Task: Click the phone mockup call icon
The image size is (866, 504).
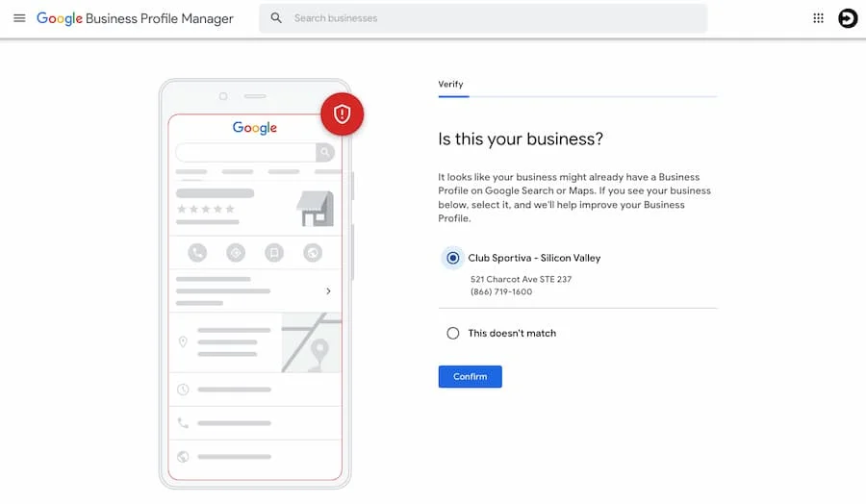Action: coord(197,253)
